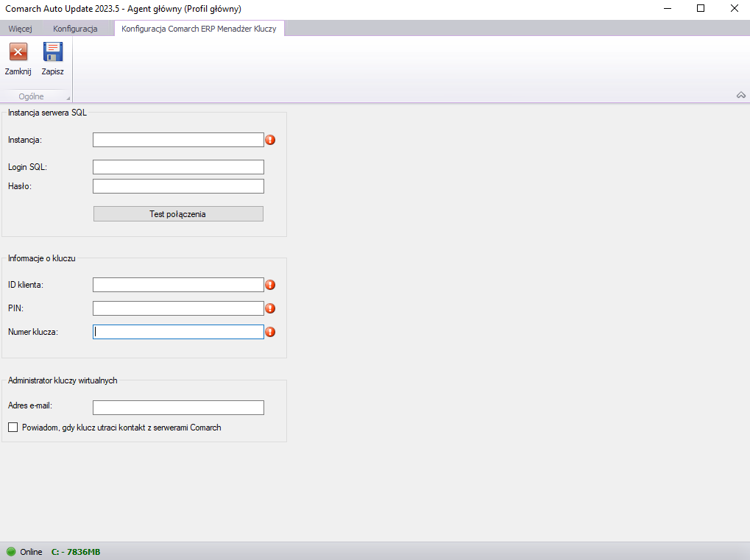Collapse the ribbon with the chevron arrow
Viewport: 750px width, 560px height.
[741, 95]
